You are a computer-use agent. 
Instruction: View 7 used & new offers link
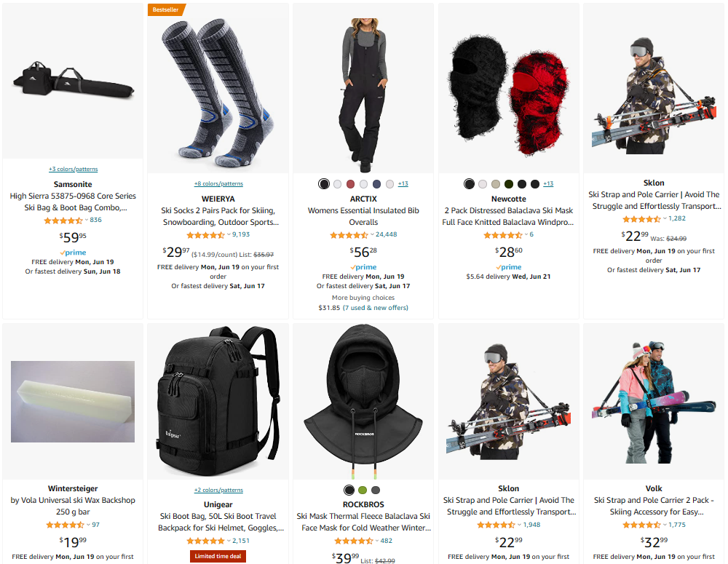[x=375, y=308]
